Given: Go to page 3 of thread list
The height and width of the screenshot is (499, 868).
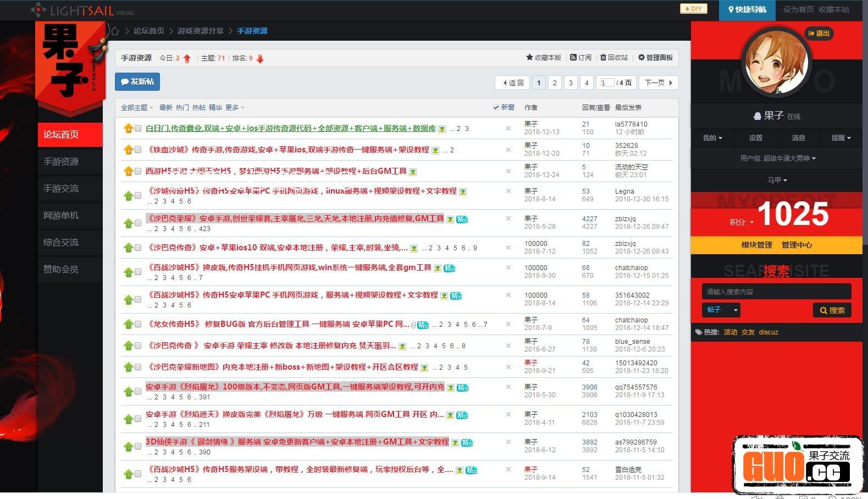Looking at the screenshot, I should pyautogui.click(x=571, y=83).
